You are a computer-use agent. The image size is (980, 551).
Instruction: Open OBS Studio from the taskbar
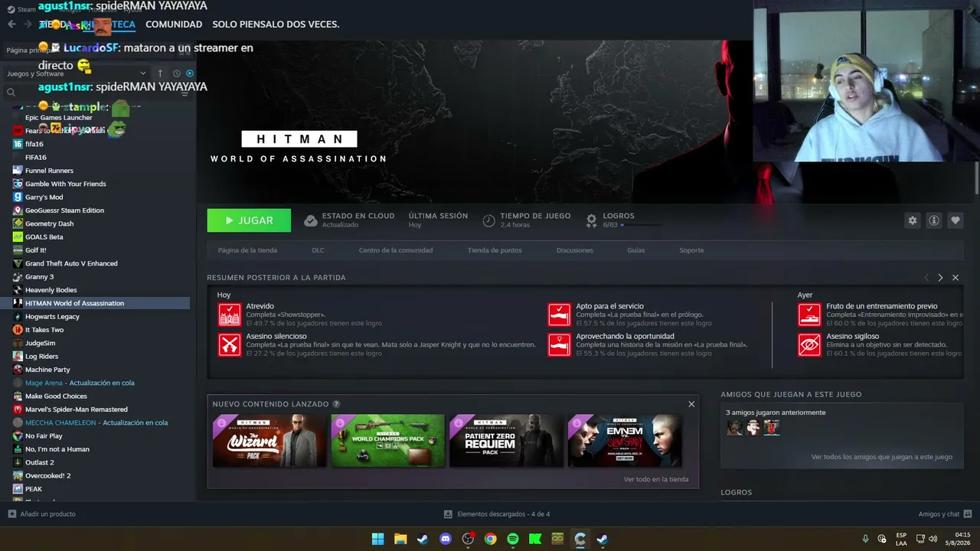468,539
